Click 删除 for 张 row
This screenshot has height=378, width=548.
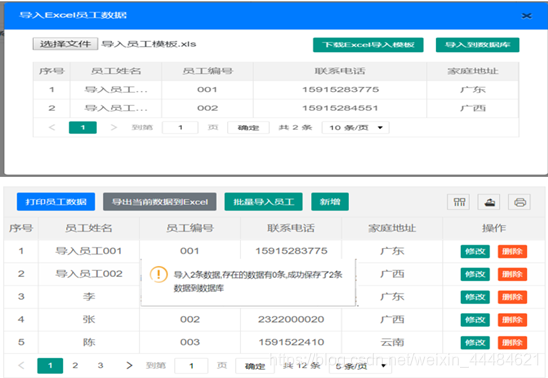[512, 320]
